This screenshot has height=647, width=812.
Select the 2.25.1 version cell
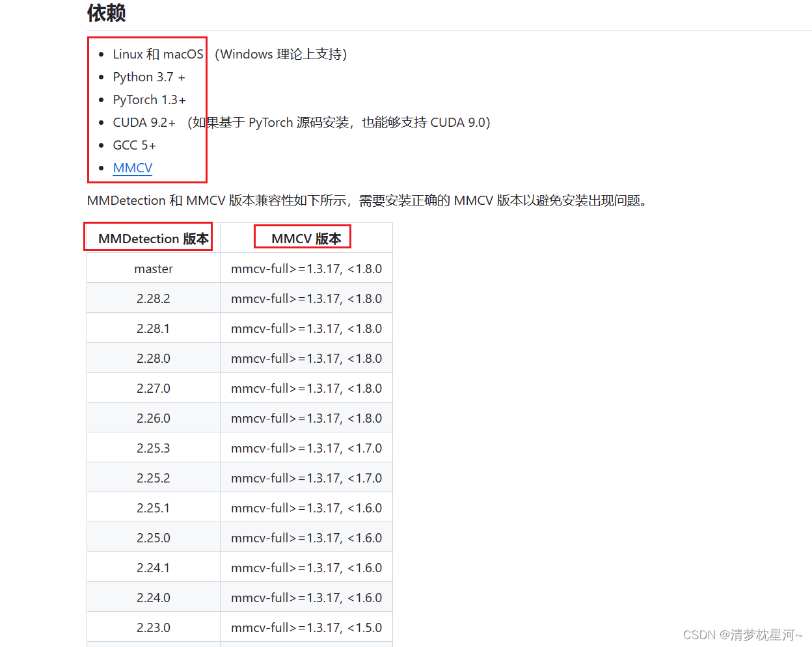(x=154, y=508)
